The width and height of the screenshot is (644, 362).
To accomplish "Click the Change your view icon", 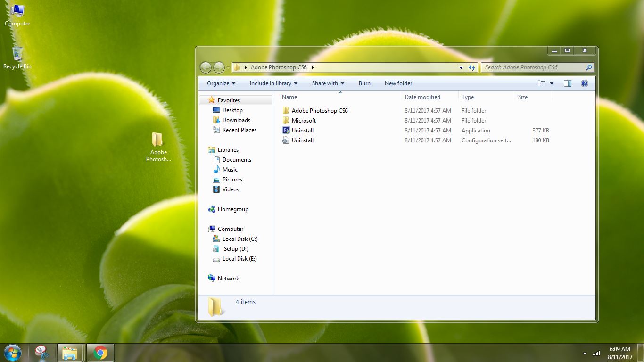I will click(542, 83).
